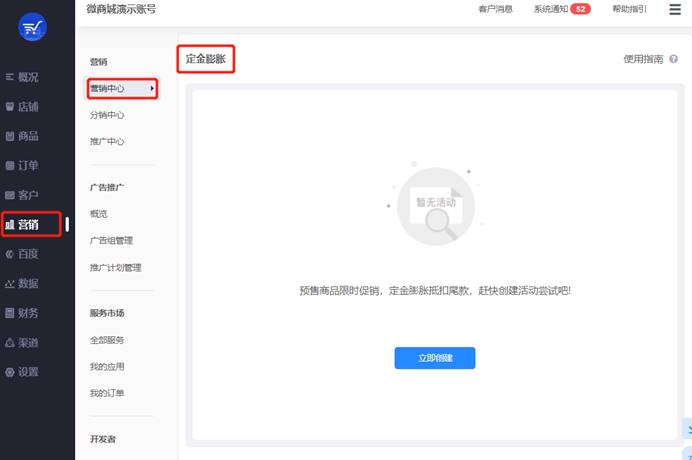Open the hamburger menu icon at top right

coord(674,9)
